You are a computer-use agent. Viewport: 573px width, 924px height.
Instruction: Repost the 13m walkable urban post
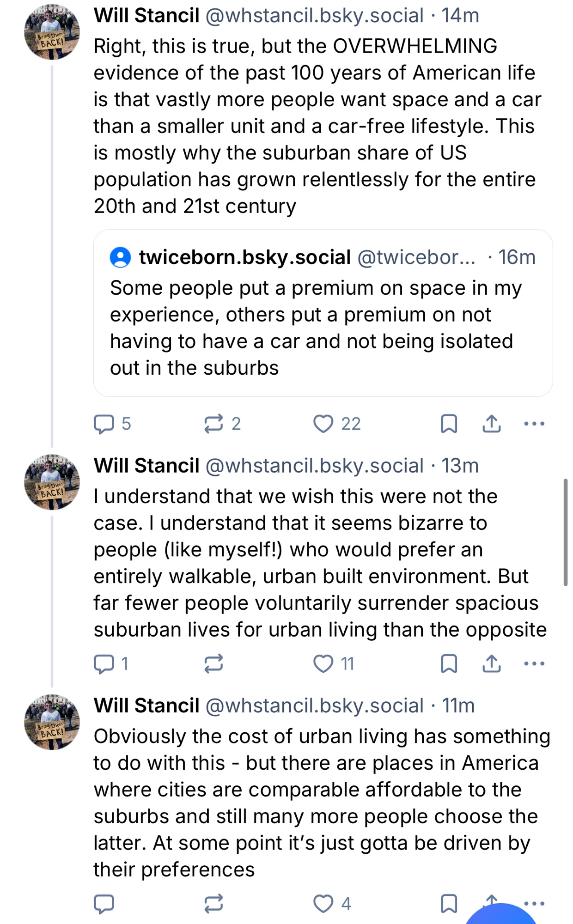(213, 664)
